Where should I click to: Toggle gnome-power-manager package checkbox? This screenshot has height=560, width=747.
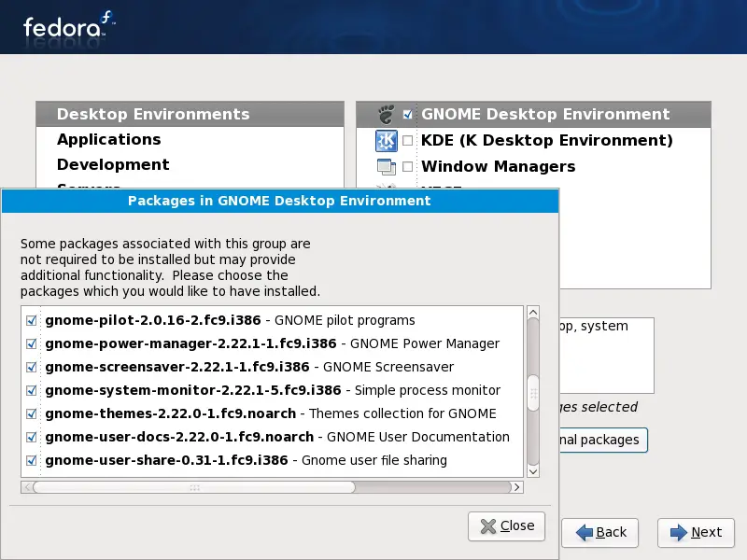click(32, 343)
